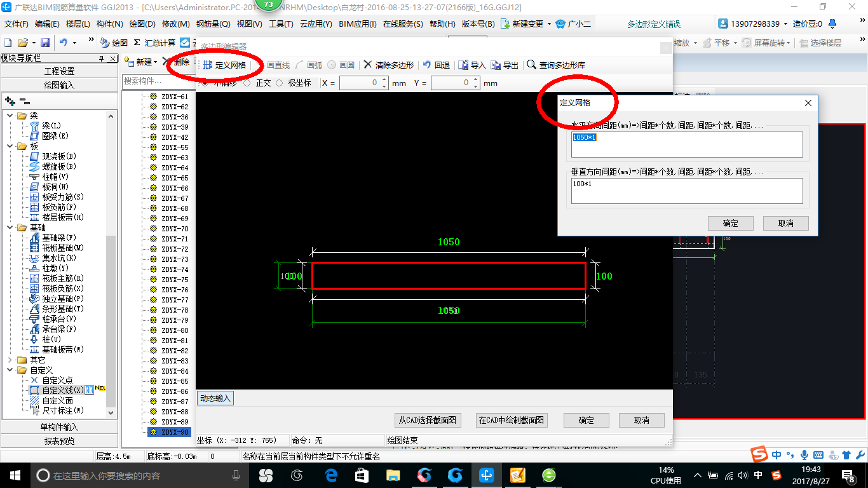Viewport: 868px width, 488px height.
Task: Open the 构件(N) menu
Action: coord(110,24)
